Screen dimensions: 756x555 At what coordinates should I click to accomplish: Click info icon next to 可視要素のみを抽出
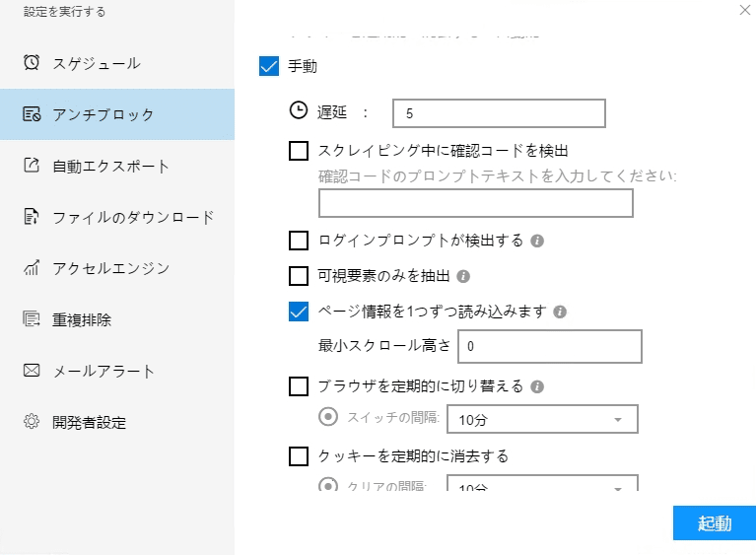tap(463, 276)
